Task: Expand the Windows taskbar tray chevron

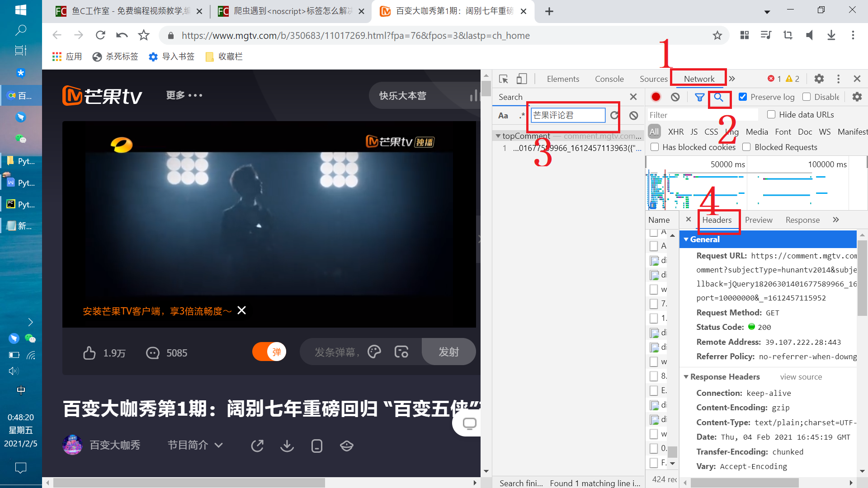Action: (x=30, y=322)
